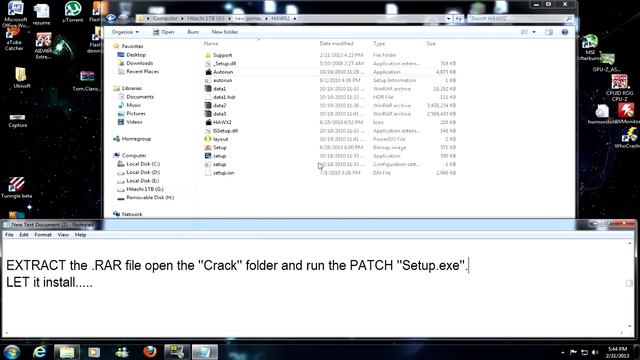Open Documents library in navigation pane
Image resolution: width=640 pixels, height=360 pixels.
point(140,97)
